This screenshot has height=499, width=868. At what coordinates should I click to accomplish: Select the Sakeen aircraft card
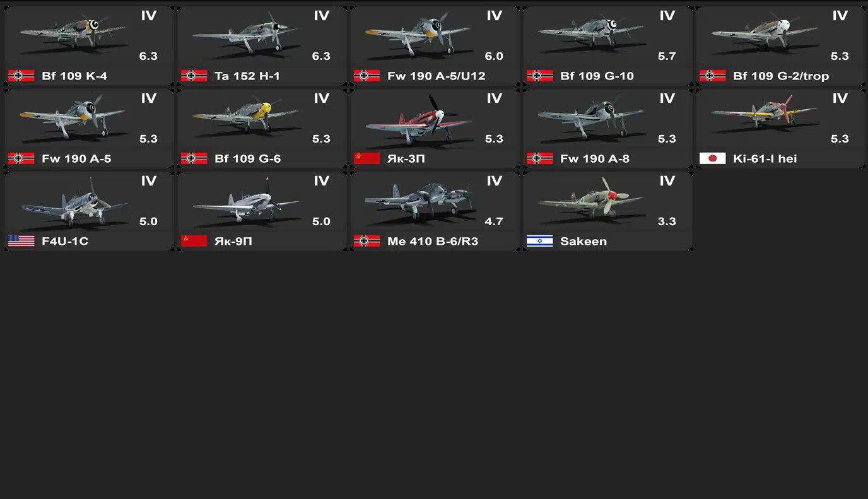(x=607, y=211)
